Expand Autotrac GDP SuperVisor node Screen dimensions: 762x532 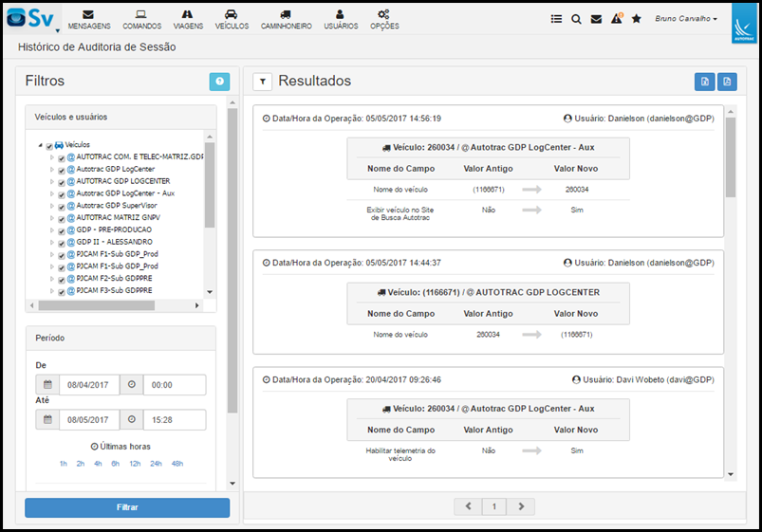click(x=52, y=206)
